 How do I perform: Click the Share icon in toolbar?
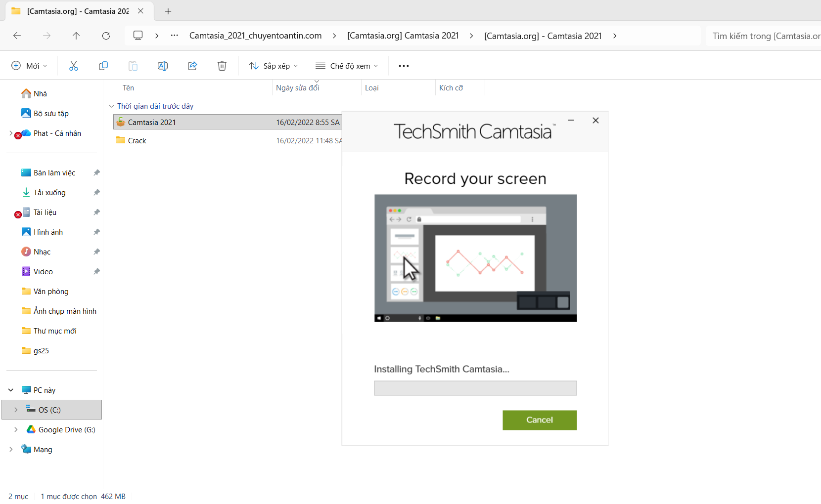pos(192,66)
